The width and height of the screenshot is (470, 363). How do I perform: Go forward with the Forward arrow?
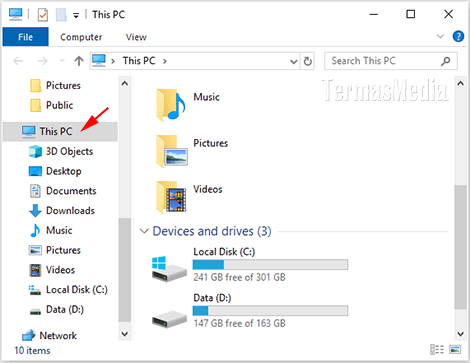pyautogui.click(x=43, y=61)
